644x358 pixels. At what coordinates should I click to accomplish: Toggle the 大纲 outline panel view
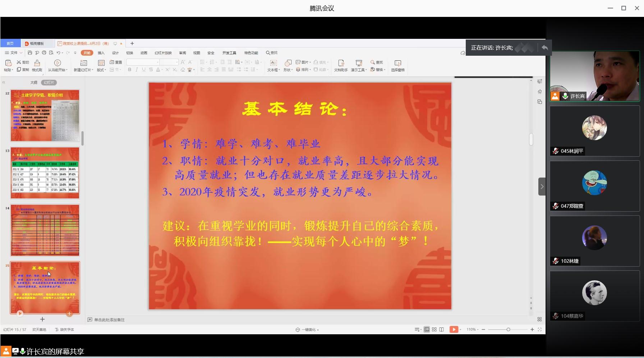click(34, 83)
